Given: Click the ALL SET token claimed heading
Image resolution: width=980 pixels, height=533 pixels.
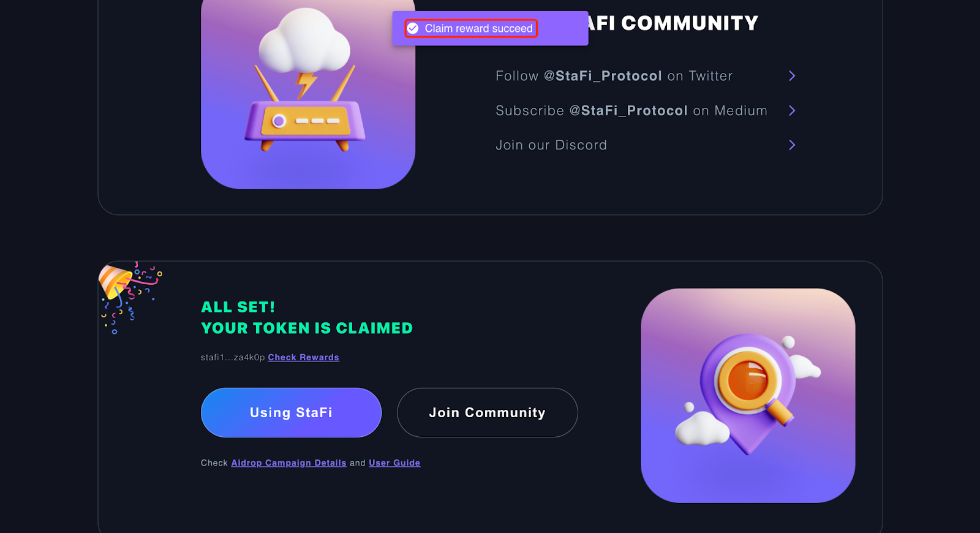Looking at the screenshot, I should [307, 317].
